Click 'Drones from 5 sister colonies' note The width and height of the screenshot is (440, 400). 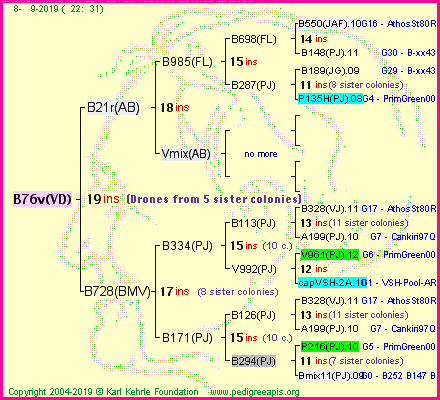tap(214, 199)
